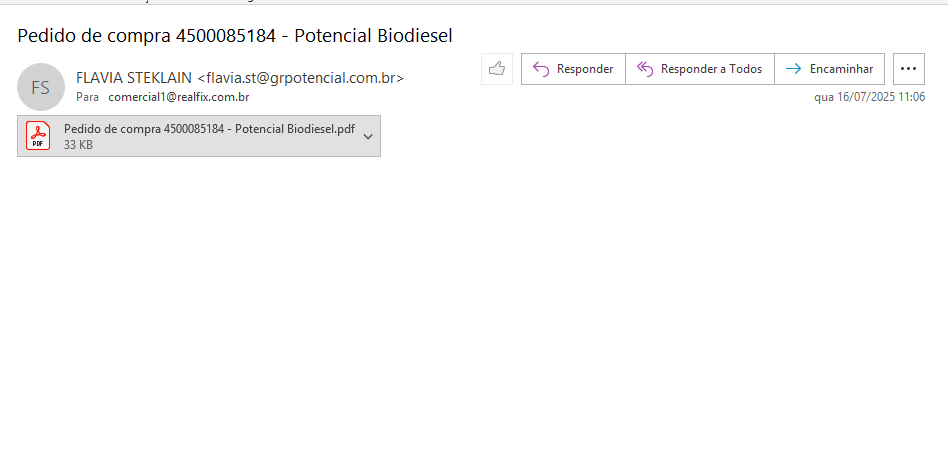The height and width of the screenshot is (473, 948).
Task: Click the email subject heading
Action: (x=235, y=35)
